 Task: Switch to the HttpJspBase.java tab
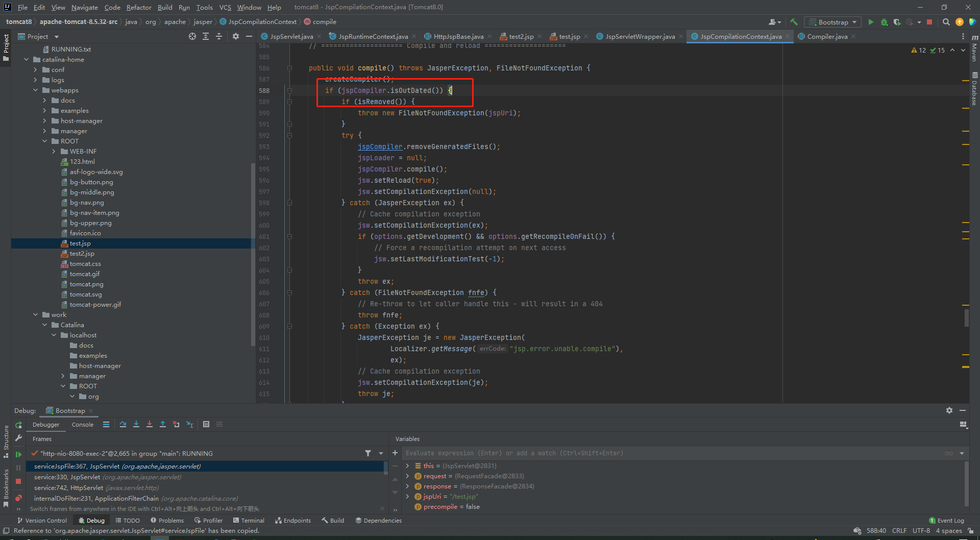(458, 36)
